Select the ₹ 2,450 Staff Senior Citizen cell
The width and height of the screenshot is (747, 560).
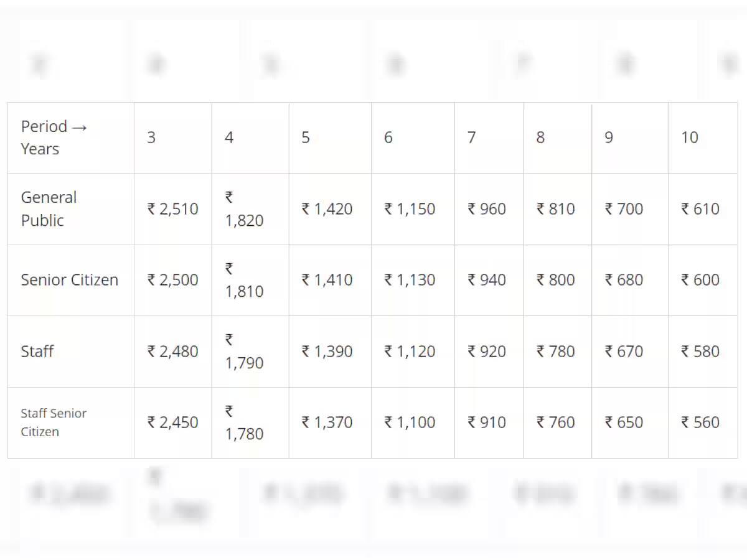(x=173, y=422)
